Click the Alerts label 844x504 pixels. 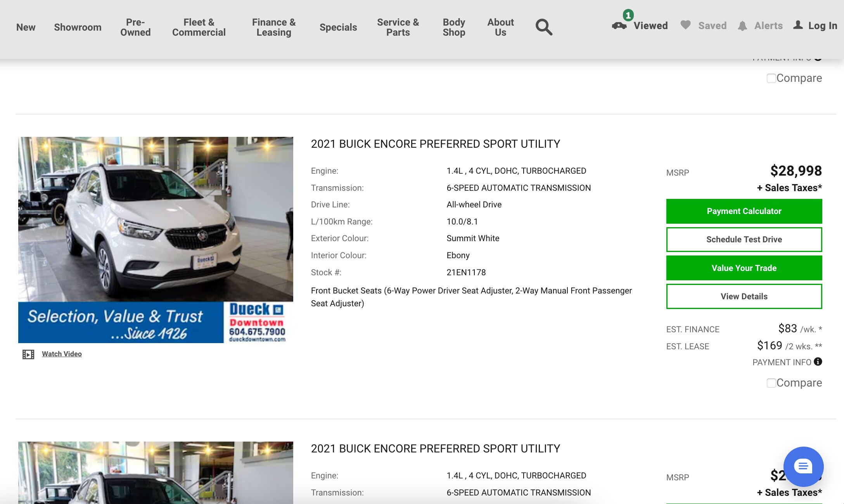coord(768,26)
